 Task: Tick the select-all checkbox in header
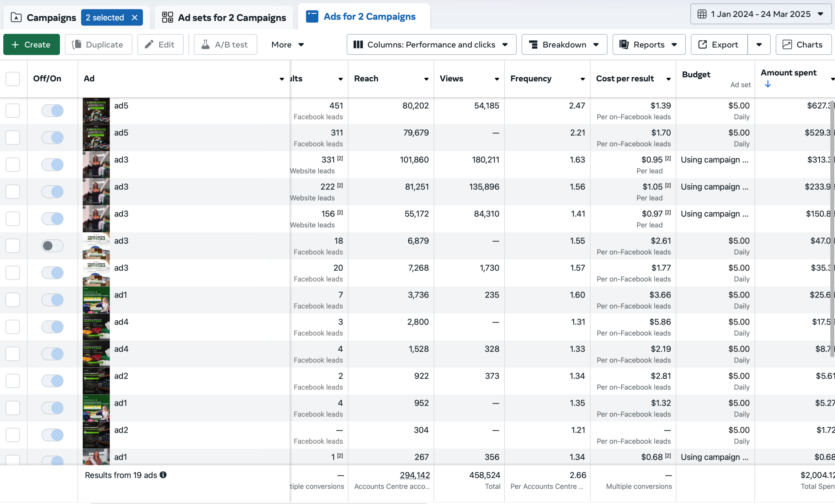[13, 79]
